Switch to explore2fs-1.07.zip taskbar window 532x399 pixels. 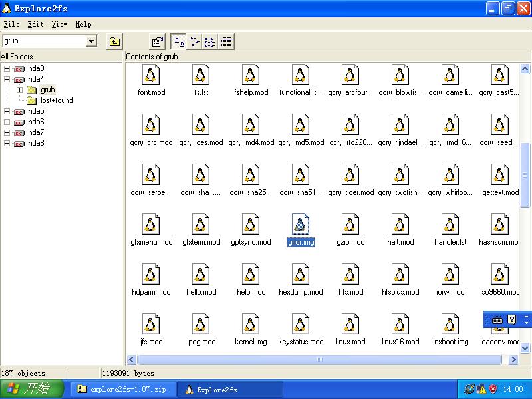123,389
